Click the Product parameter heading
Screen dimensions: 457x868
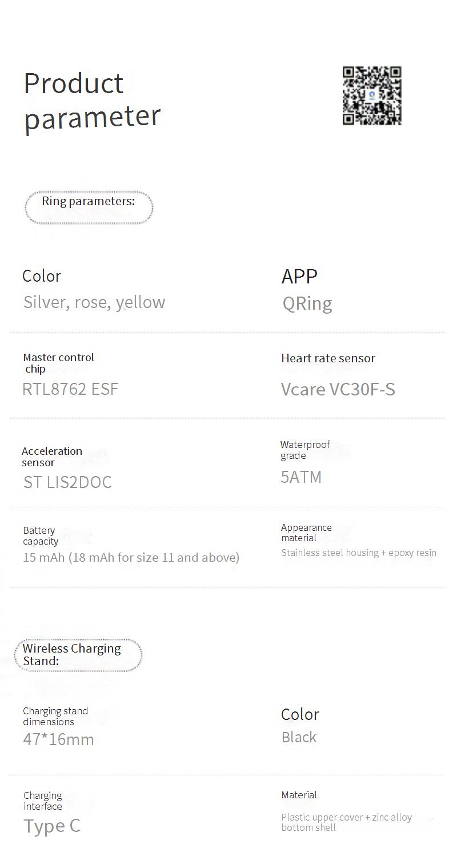pos(92,100)
